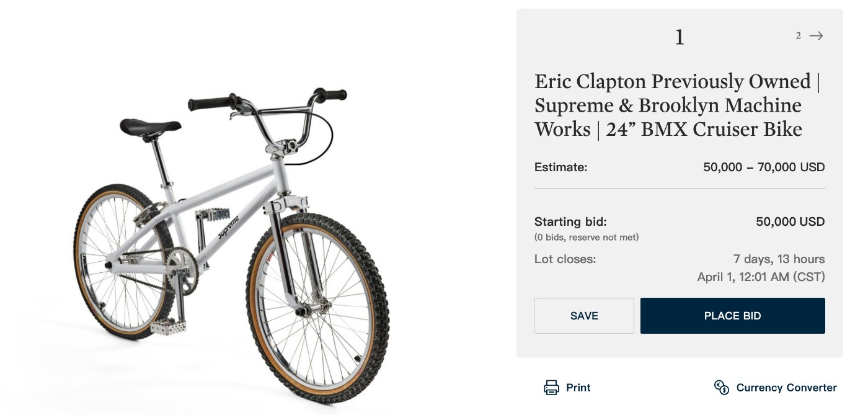Click the large lot number 1 heading
The width and height of the screenshot is (868, 415).
point(680,38)
